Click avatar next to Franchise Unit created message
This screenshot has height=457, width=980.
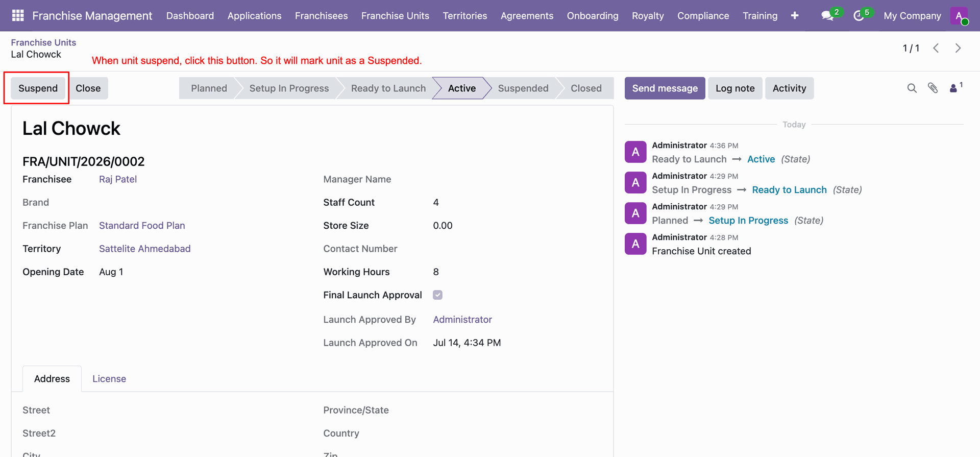635,244
